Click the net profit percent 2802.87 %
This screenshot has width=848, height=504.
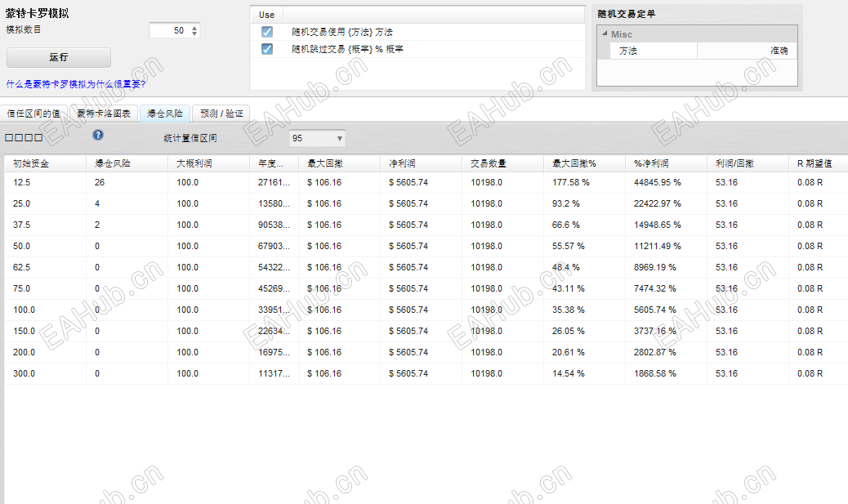coord(655,353)
